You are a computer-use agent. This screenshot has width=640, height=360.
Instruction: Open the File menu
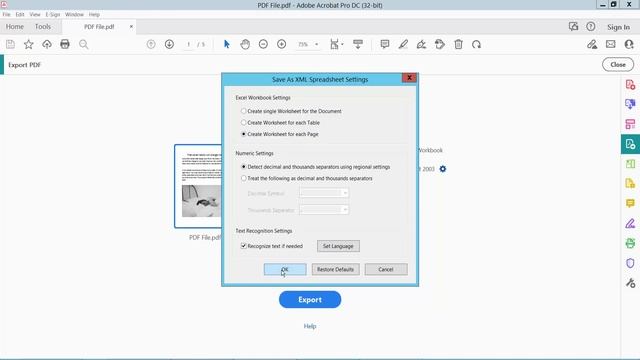[7, 14]
